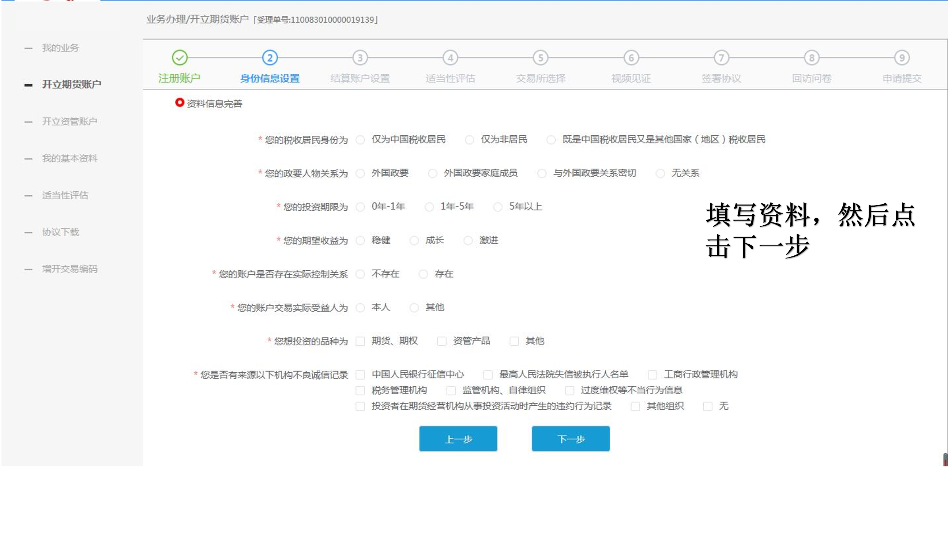Screen dimensions: 948x560
Task: Click step 2 circle 身份信息设置
Action: 270,58
